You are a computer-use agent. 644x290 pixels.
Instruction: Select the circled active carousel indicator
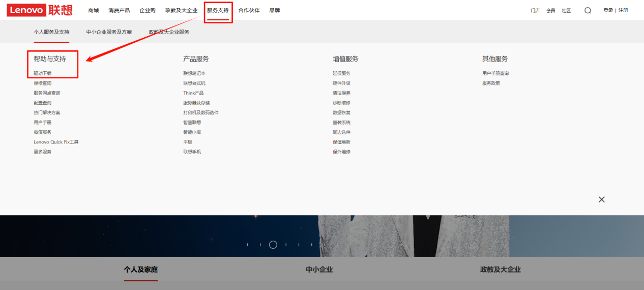point(273,245)
